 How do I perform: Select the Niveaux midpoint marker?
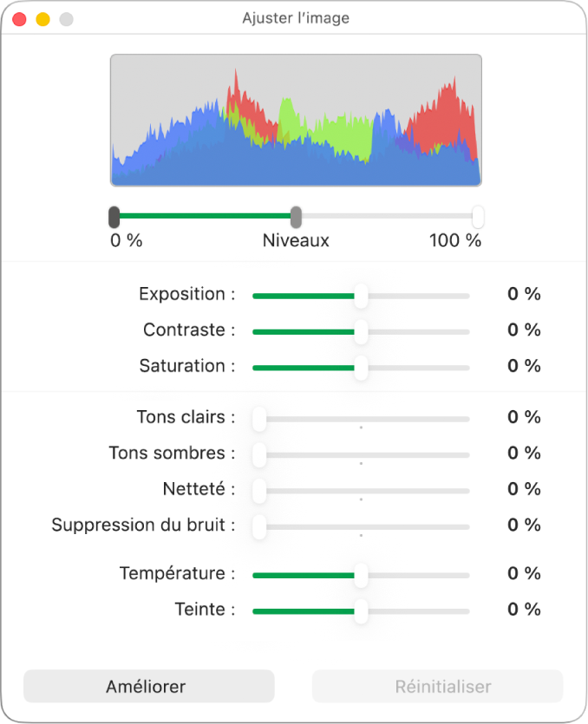click(297, 214)
